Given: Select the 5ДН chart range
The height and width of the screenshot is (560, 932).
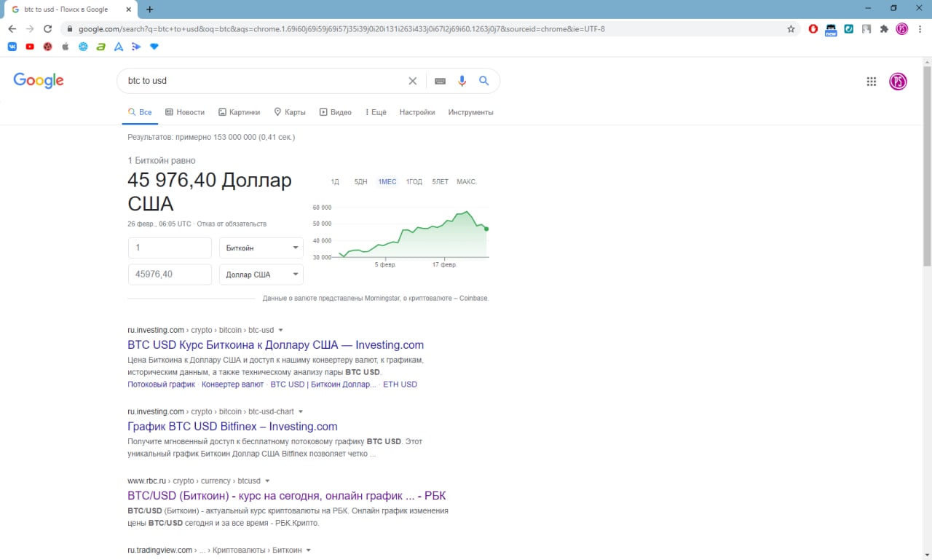Looking at the screenshot, I should pos(361,182).
